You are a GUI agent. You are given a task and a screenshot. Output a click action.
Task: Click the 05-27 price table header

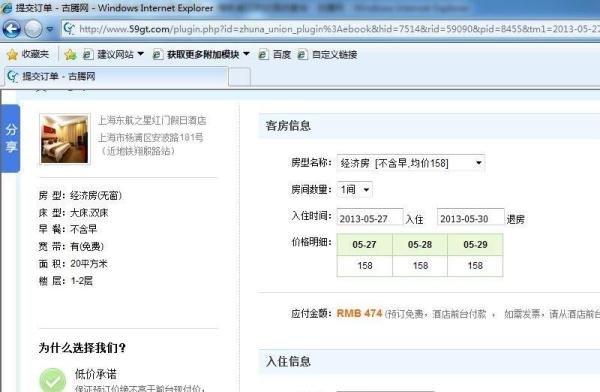click(365, 245)
